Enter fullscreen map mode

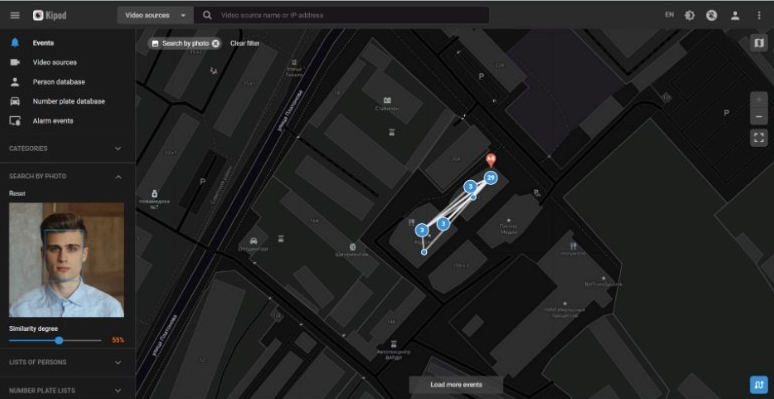tap(759, 138)
